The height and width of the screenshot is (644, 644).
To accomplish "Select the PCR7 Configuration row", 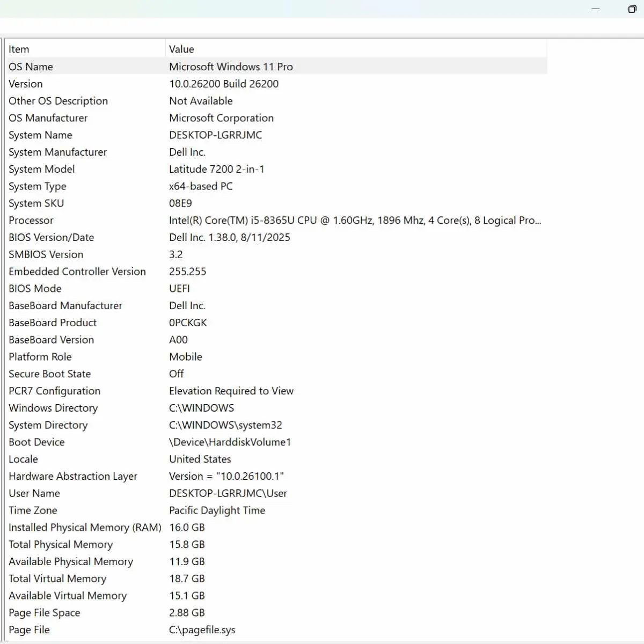I will 276,391.
